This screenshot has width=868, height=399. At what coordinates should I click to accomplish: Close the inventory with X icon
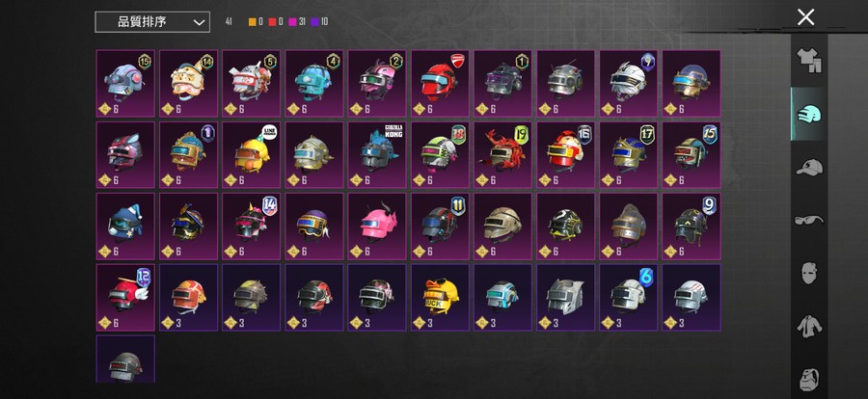coord(805,17)
